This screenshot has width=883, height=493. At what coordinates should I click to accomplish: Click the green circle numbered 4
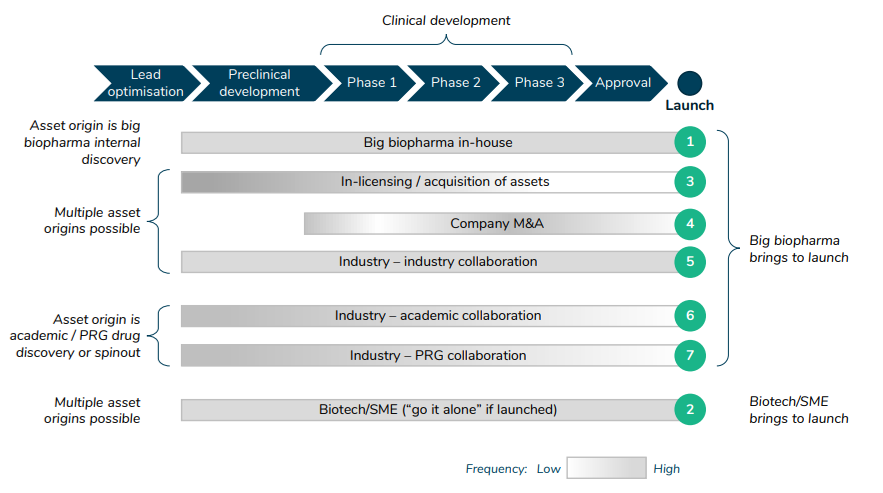[x=689, y=223]
